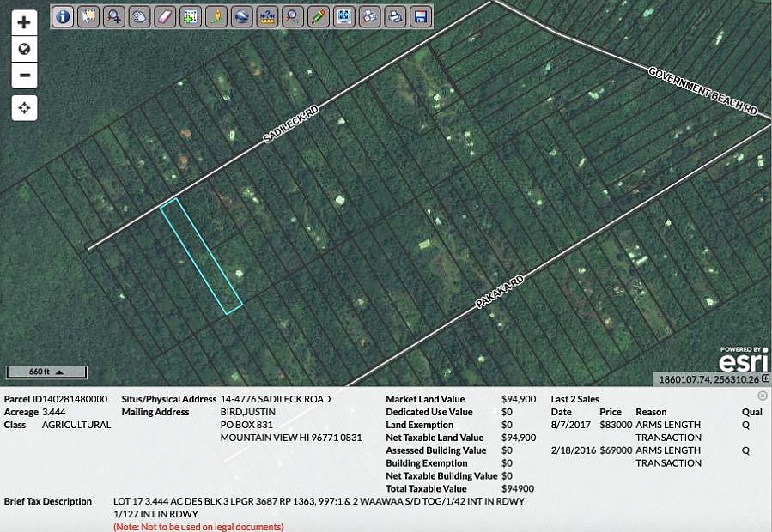Click the zoom-to-full-extent arrows icon
The height and width of the screenshot is (532, 772).
pos(344,17)
